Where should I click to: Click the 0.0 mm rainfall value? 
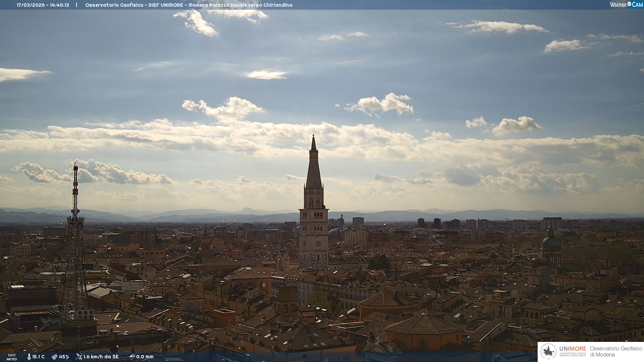point(145,357)
